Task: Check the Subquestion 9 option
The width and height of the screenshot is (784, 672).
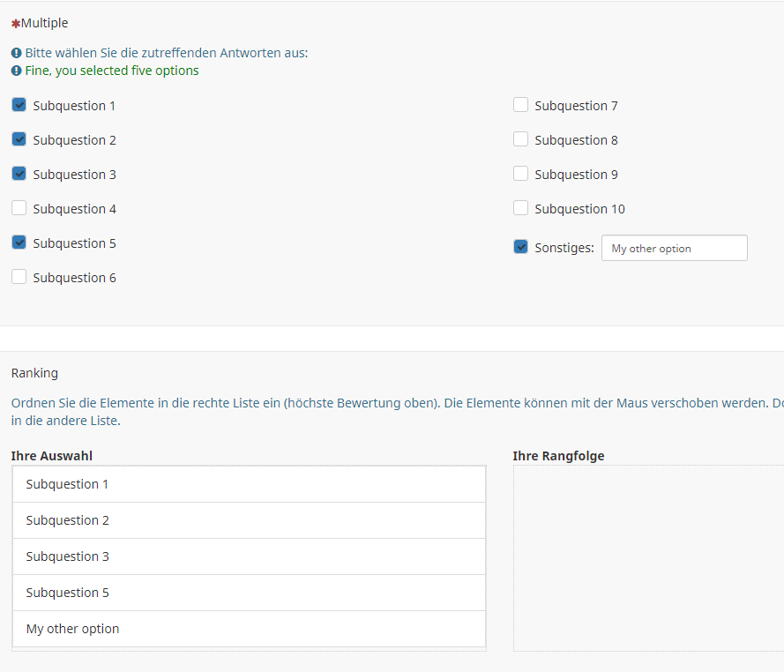Action: 520,174
